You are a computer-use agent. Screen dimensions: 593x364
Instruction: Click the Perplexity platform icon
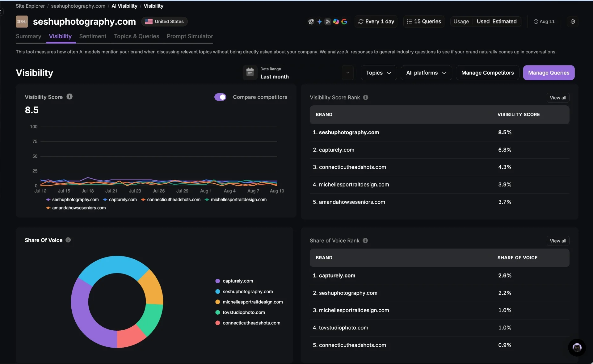328,22
